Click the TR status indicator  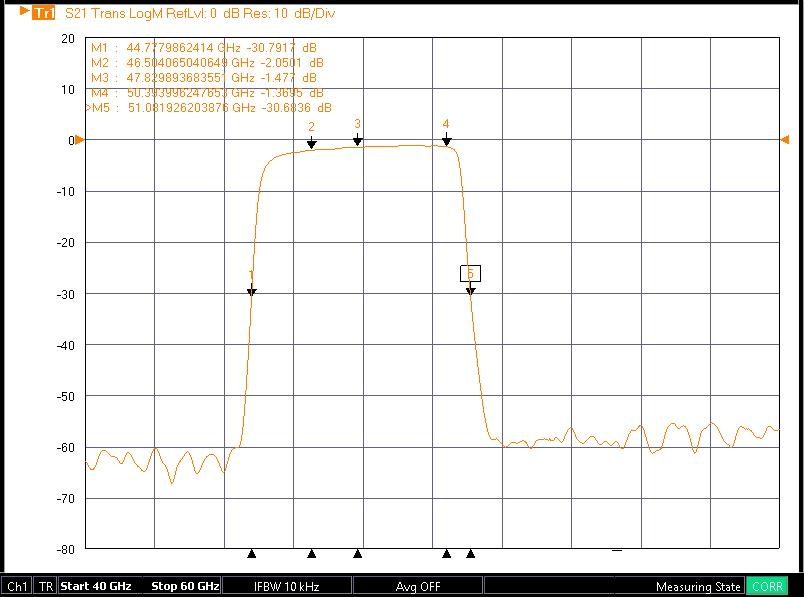tap(46, 586)
